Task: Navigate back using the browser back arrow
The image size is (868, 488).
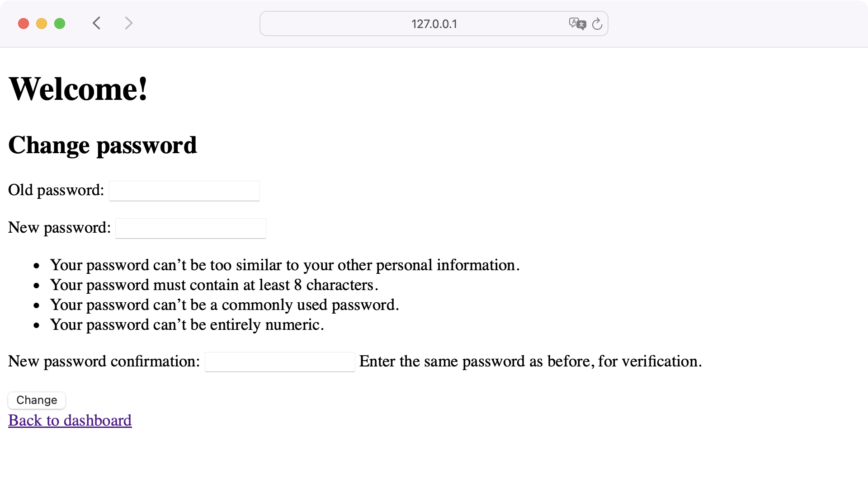Action: 96,23
